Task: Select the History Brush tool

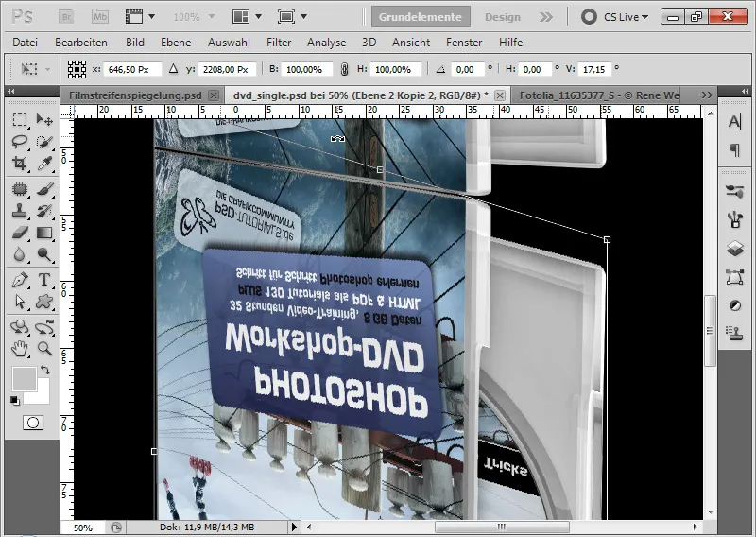Action: click(44, 211)
